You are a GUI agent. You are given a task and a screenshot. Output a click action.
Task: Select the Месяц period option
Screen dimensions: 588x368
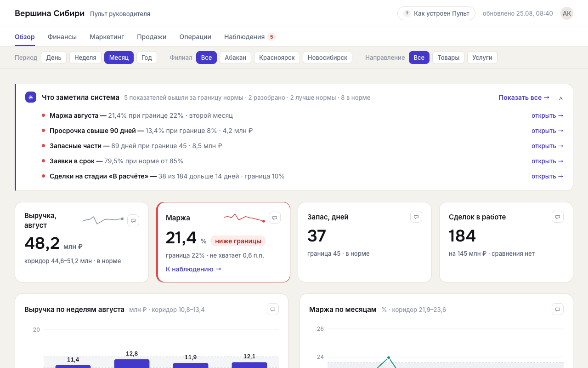pyautogui.click(x=119, y=57)
